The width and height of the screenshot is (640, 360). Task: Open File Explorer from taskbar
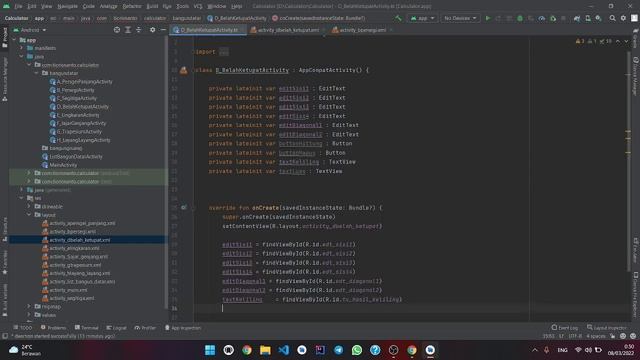point(265,350)
